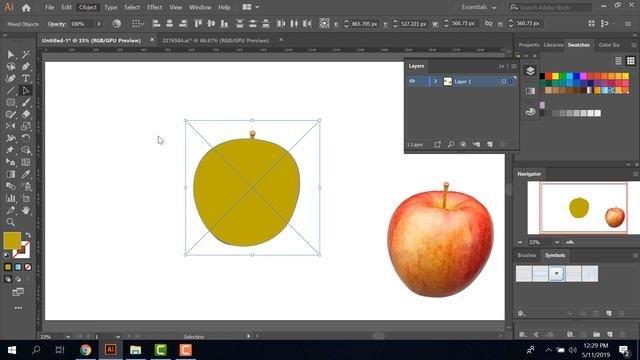640x360 pixels.
Task: Select the Type tool
Action: 26,78
